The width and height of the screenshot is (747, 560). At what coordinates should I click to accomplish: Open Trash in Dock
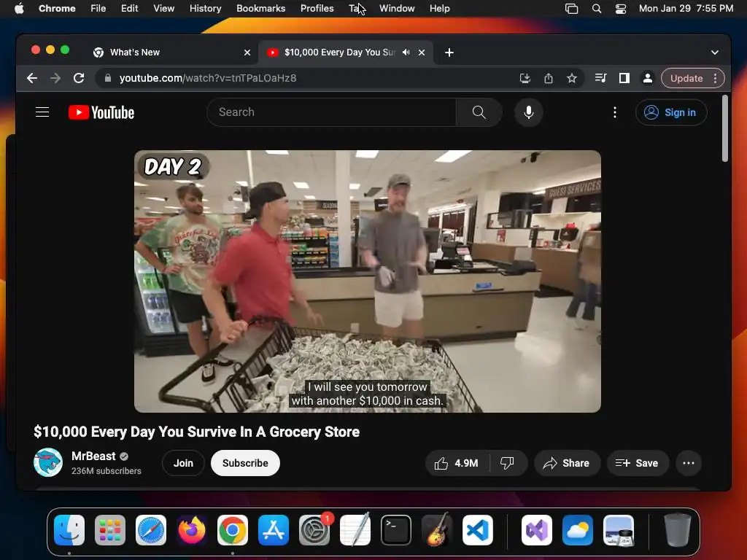(x=678, y=530)
